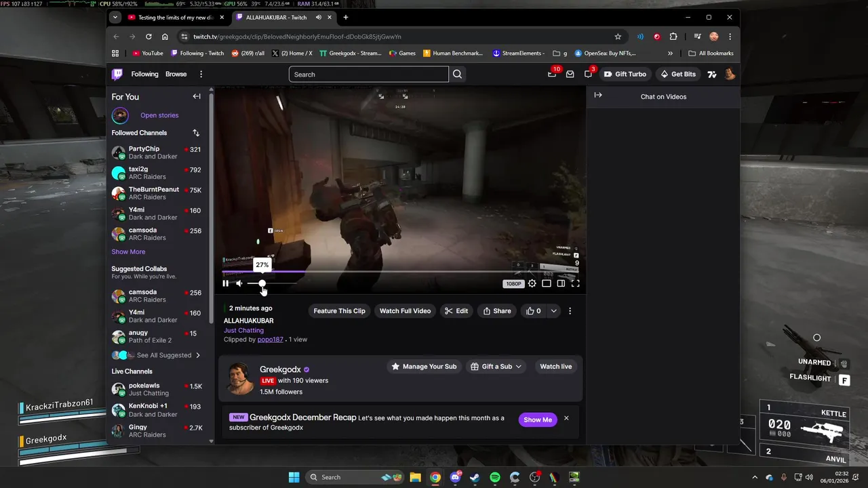This screenshot has width=868, height=488.
Task: Switch to the 'Testing the limits' YouTube tab
Action: coord(176,17)
